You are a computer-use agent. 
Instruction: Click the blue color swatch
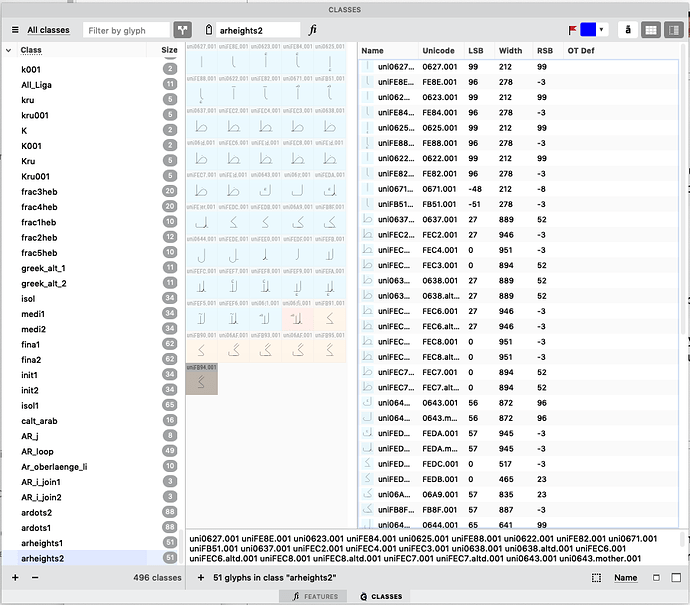588,30
